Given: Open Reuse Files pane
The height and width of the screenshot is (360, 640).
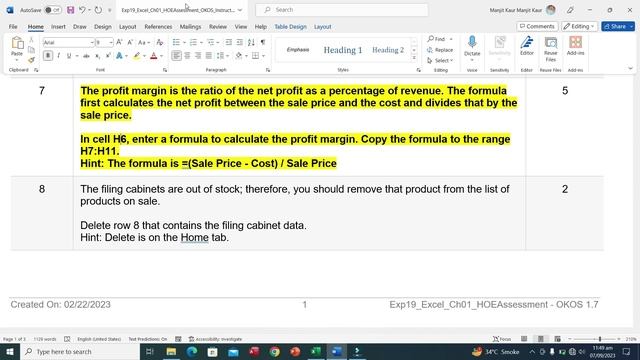Looking at the screenshot, I should [x=551, y=49].
